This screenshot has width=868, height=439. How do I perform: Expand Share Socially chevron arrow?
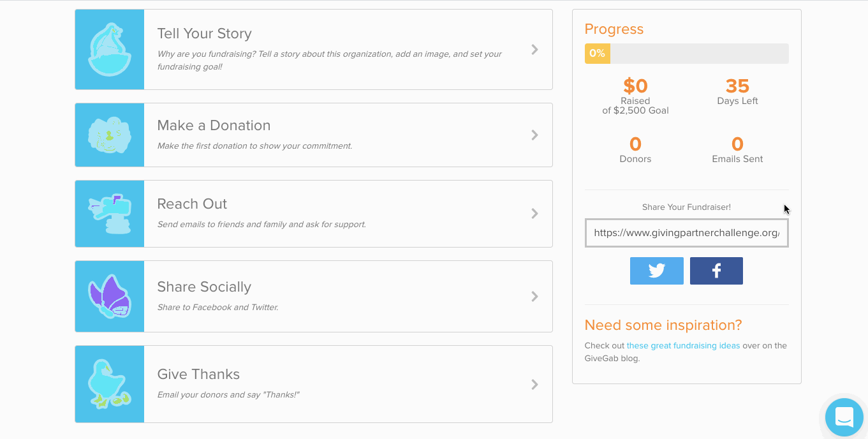(x=534, y=297)
